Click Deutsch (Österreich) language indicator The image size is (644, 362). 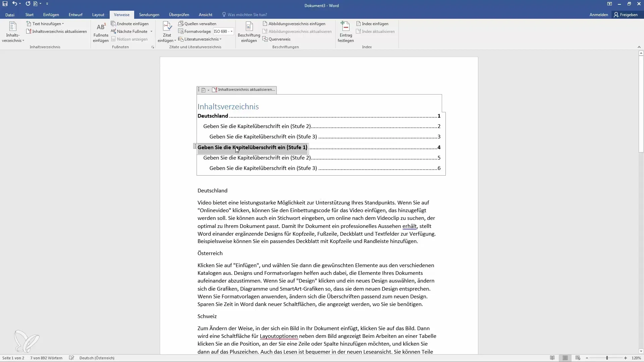pyautogui.click(x=97, y=358)
